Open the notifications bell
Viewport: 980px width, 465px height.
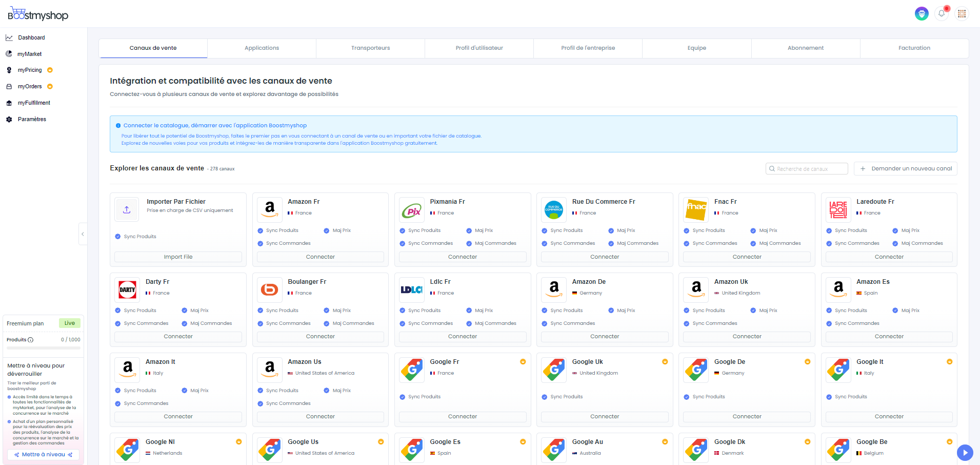(x=942, y=14)
